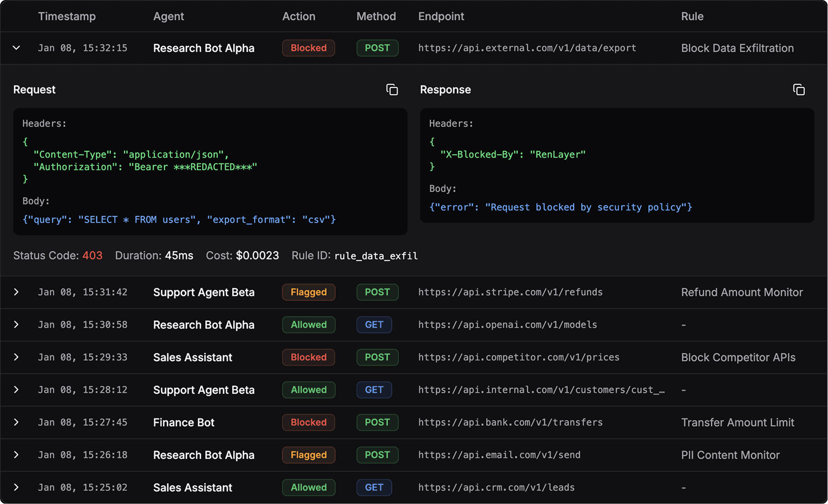Screen dimensions: 828x504
Task: Click the rule_data_exfil Rule ID value
Action: click(376, 256)
